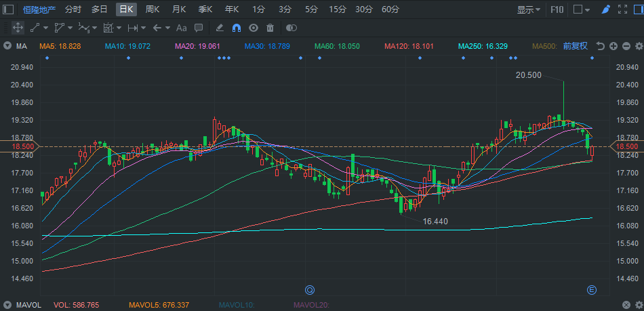Switch to 年K yearly chart tab
Viewport: 644px width, 311px height.
coord(232,9)
